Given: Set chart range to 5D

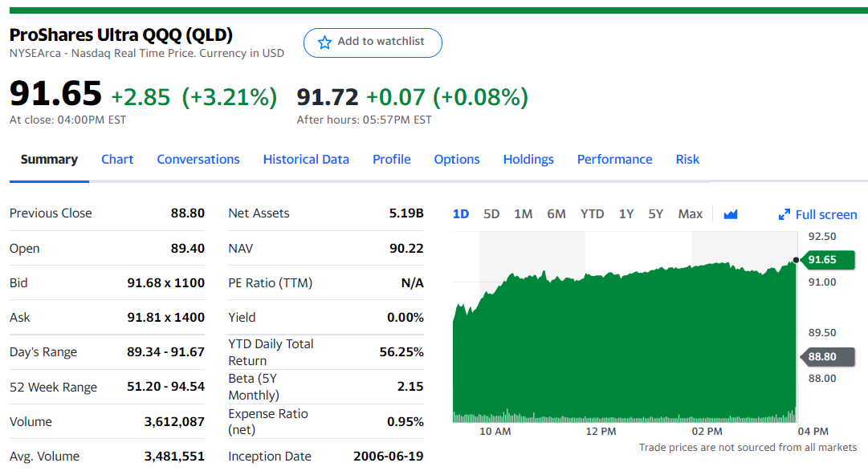Looking at the screenshot, I should click(x=491, y=214).
